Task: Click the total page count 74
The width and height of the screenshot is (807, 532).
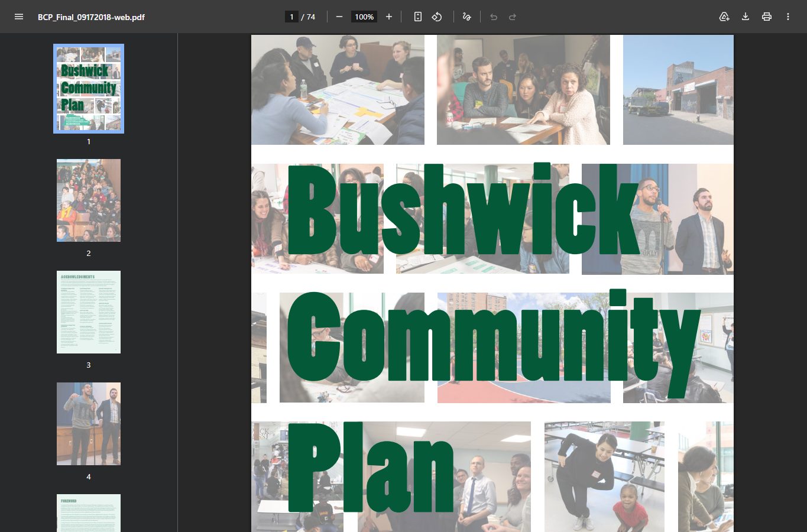Action: 311,17
